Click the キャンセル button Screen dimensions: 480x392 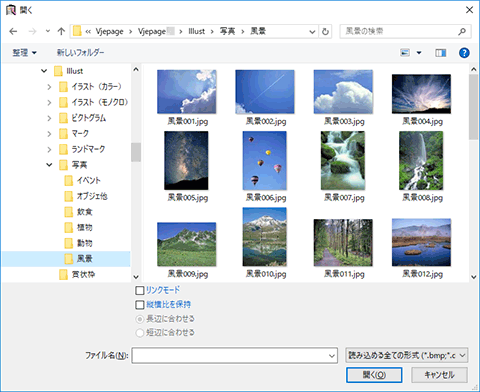tap(439, 375)
